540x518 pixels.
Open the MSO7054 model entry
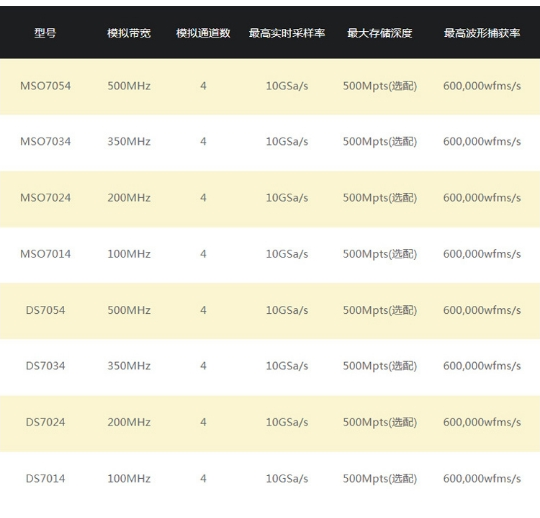tap(45, 86)
